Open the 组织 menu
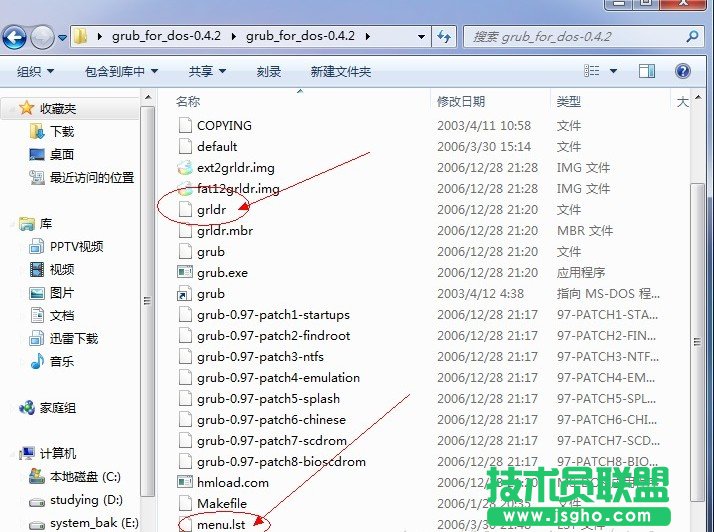 coord(35,72)
